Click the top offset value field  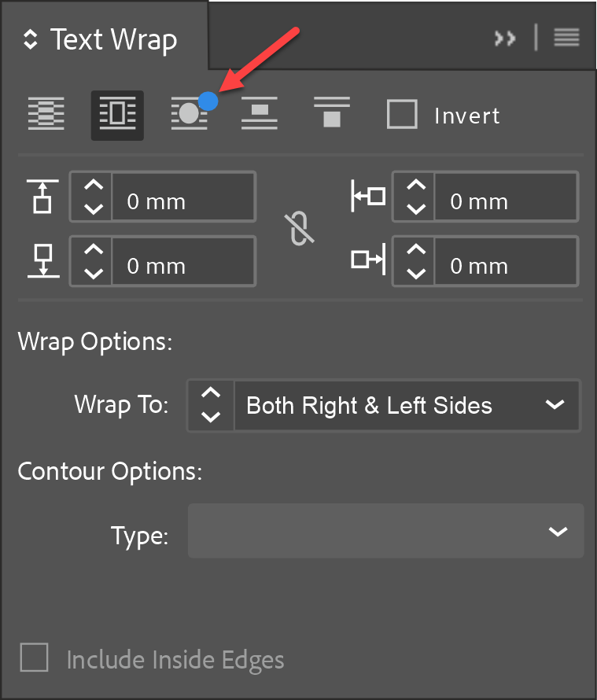click(182, 201)
